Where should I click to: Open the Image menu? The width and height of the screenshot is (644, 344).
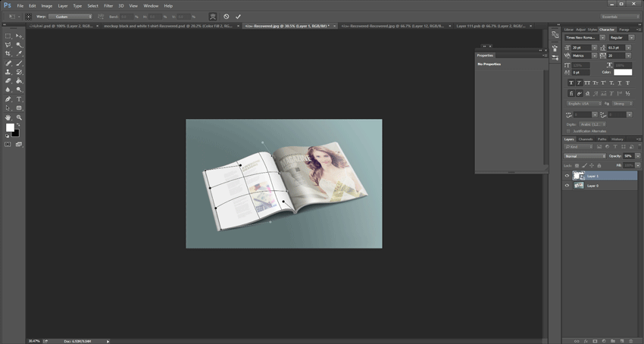click(47, 6)
